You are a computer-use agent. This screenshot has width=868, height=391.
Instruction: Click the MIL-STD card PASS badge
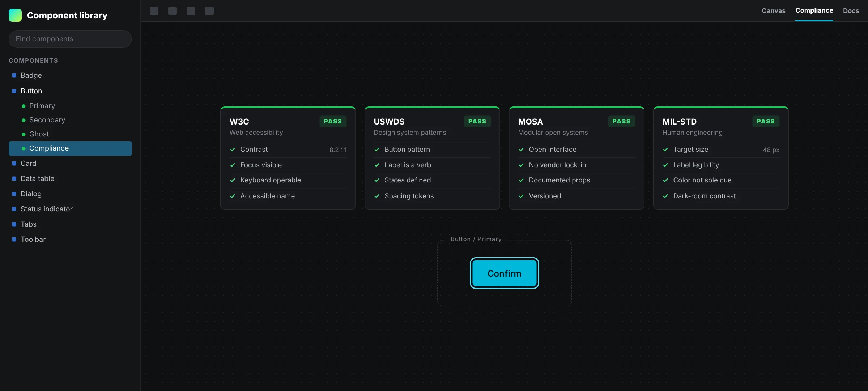pyautogui.click(x=766, y=121)
